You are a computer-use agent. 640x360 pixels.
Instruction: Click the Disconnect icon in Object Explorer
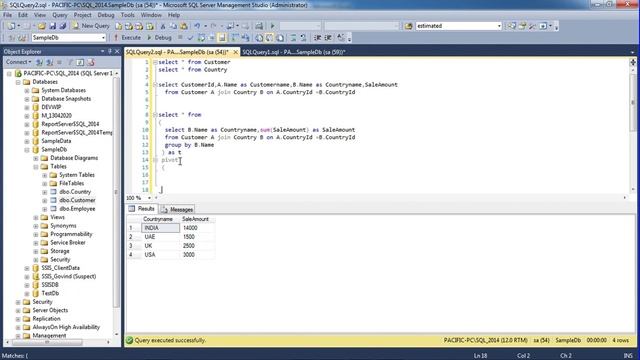point(49,62)
